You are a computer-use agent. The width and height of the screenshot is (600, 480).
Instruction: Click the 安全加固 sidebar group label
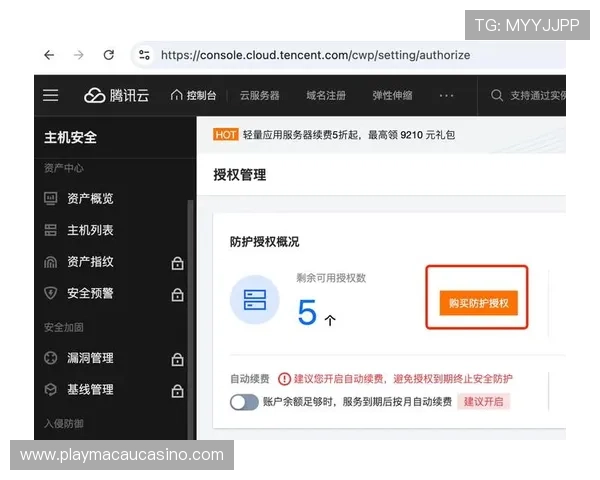(64, 327)
